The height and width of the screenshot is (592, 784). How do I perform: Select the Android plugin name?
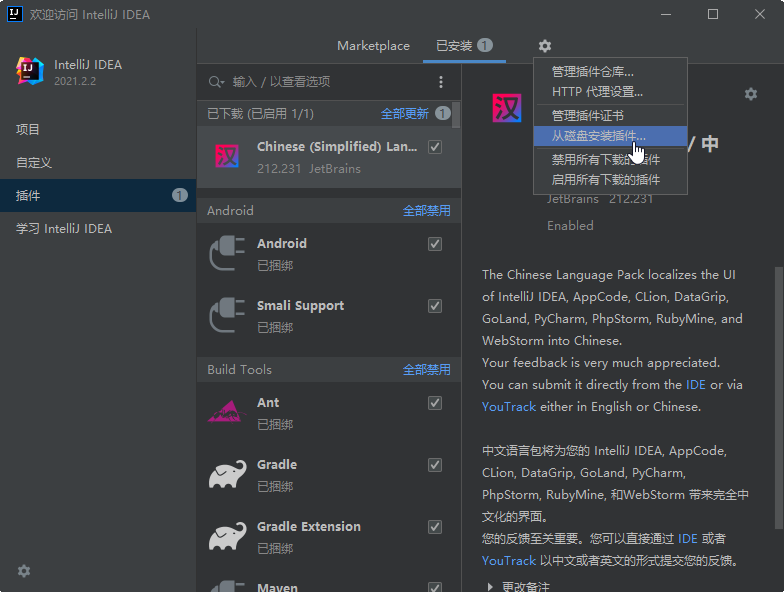pos(282,244)
